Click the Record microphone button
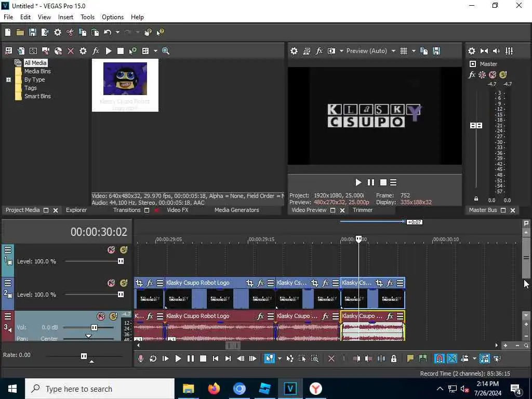The width and height of the screenshot is (532, 399). click(x=140, y=358)
